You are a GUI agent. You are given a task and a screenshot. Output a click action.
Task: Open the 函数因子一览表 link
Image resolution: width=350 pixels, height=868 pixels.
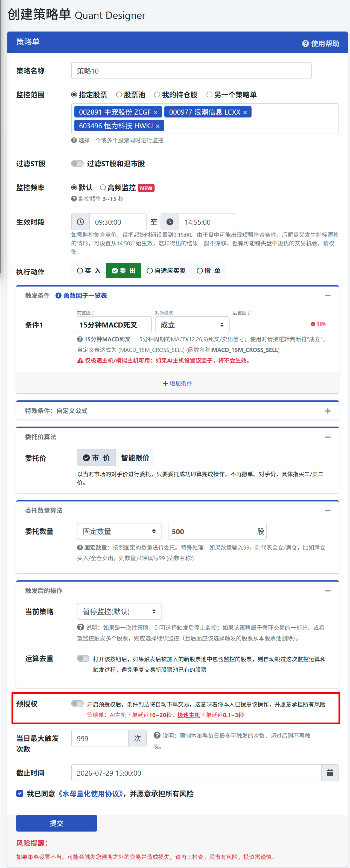85,296
